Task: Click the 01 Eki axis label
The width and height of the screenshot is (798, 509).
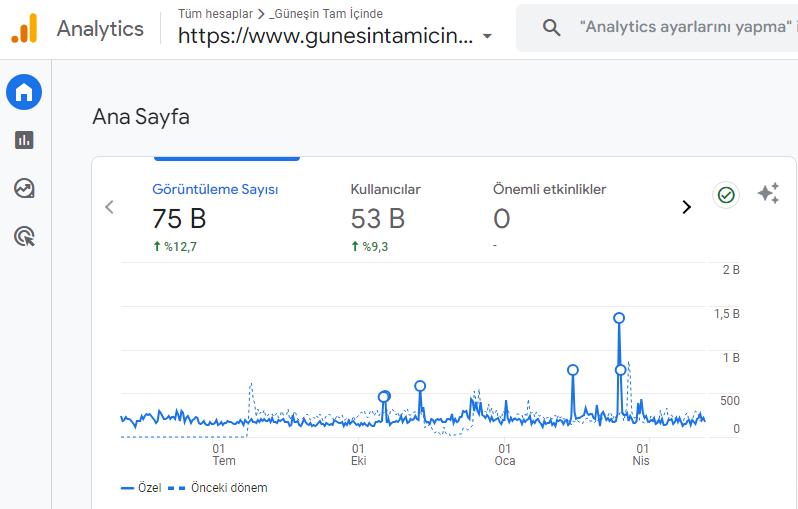Action: click(358, 455)
